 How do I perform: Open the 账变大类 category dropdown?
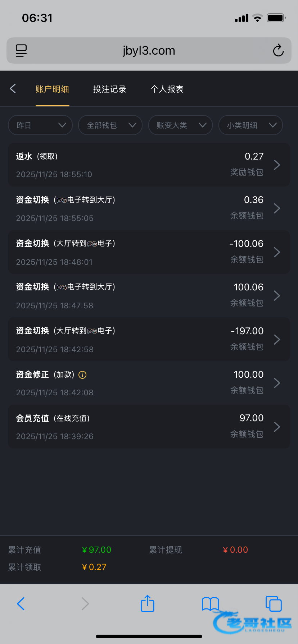click(180, 125)
